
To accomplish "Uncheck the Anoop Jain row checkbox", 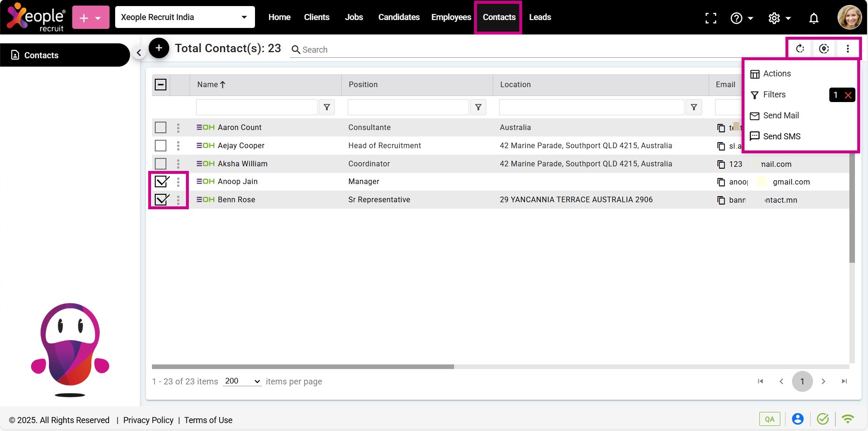I will tap(161, 182).
